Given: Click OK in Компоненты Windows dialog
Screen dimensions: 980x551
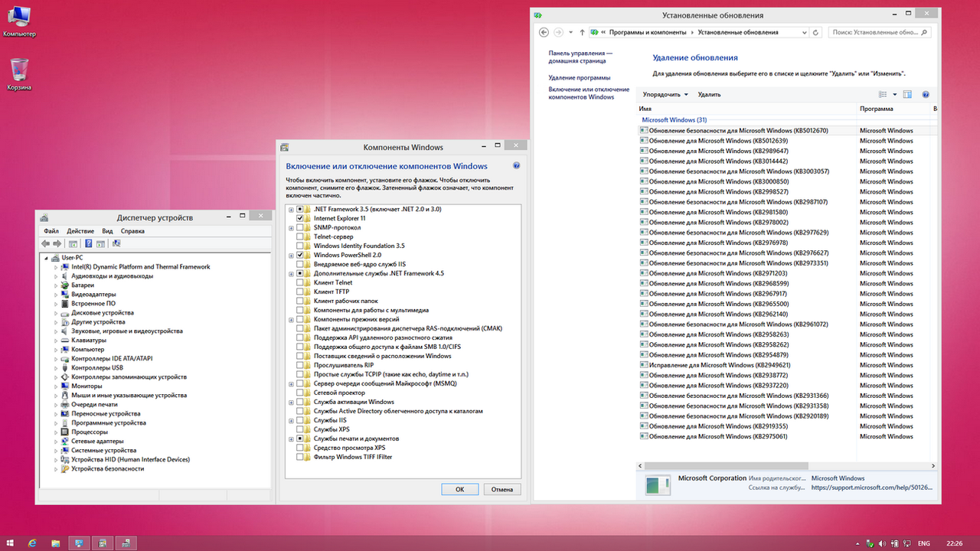Looking at the screenshot, I should click(460, 489).
